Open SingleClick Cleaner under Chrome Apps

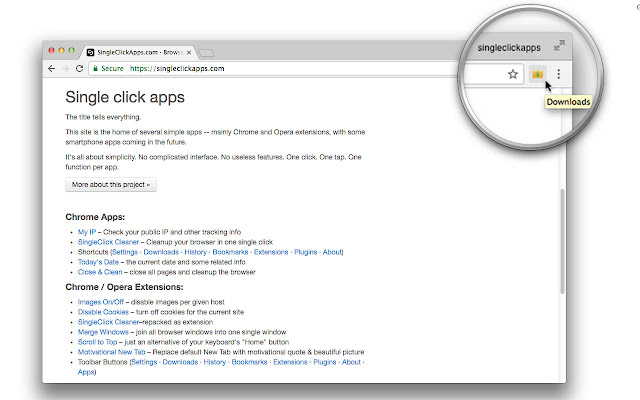coord(108,242)
